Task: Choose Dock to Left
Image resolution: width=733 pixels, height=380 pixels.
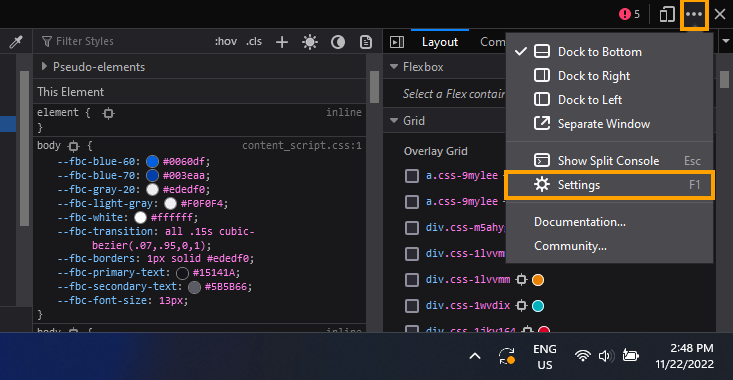Action: [609, 100]
